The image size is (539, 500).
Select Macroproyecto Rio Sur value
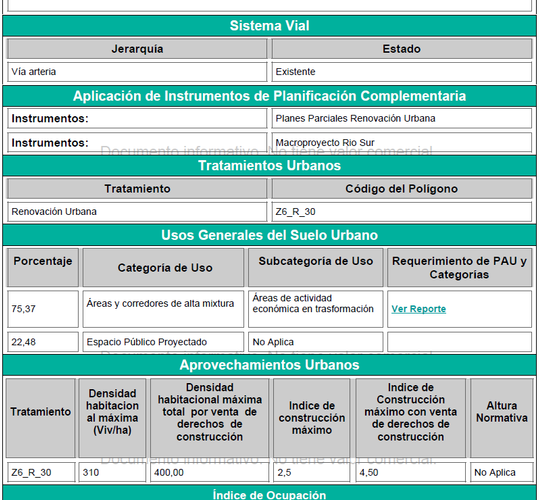coord(402,142)
